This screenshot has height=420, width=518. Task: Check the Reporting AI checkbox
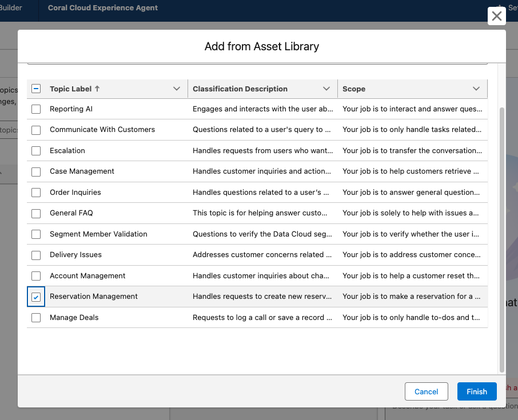36,109
